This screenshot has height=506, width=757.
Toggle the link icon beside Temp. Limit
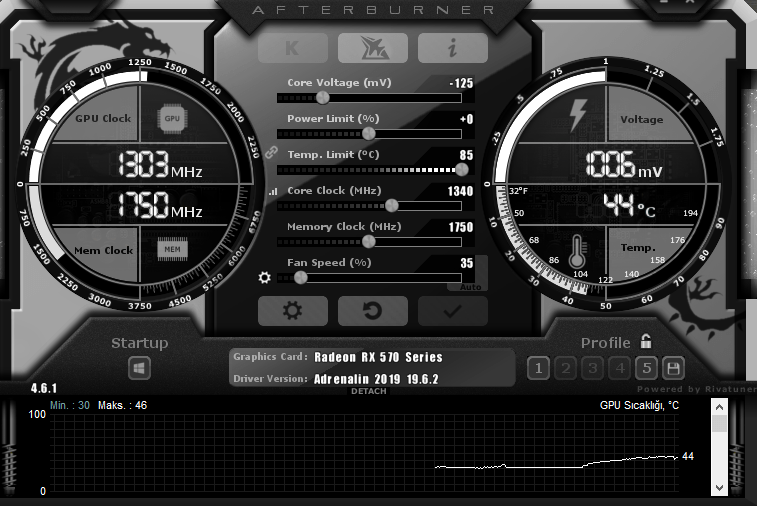271,153
